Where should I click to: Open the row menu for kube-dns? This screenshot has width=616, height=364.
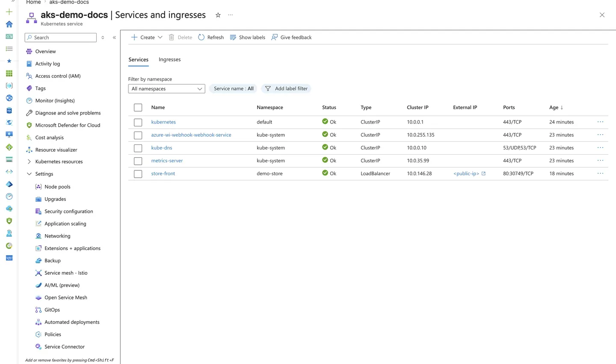(x=601, y=148)
